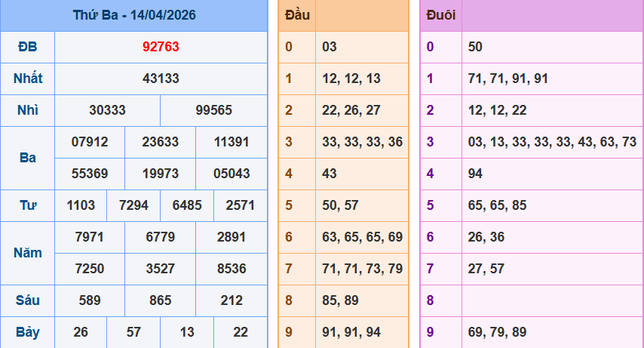
Task: Click the ĐB row label
Action: click(x=27, y=47)
